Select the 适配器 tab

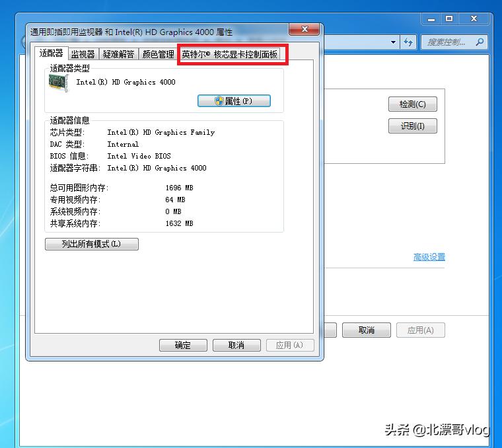coord(52,53)
